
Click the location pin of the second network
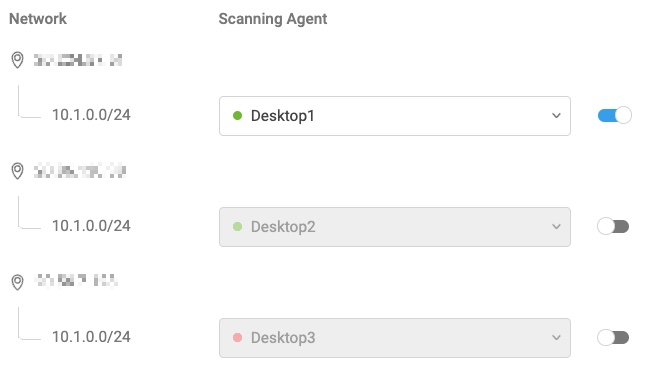(x=17, y=171)
